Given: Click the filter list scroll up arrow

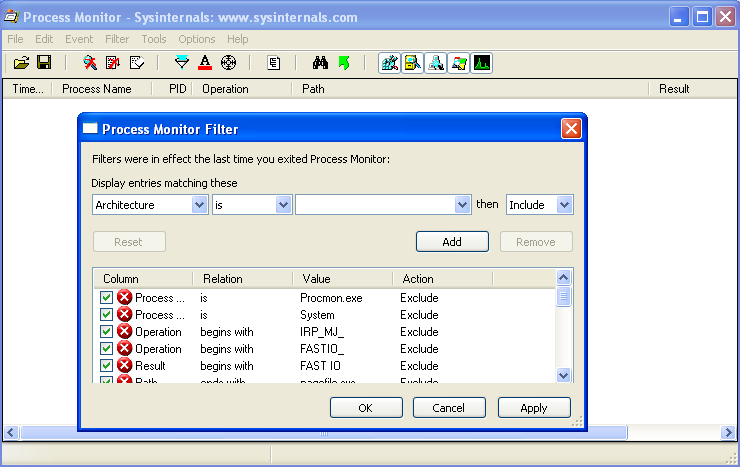Looking at the screenshot, I should coord(563,277).
